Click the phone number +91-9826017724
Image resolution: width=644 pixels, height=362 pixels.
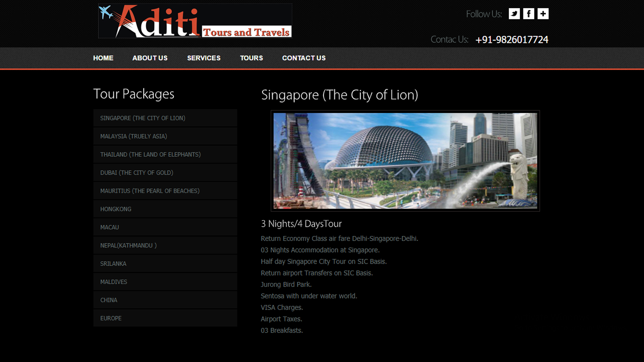pos(512,40)
